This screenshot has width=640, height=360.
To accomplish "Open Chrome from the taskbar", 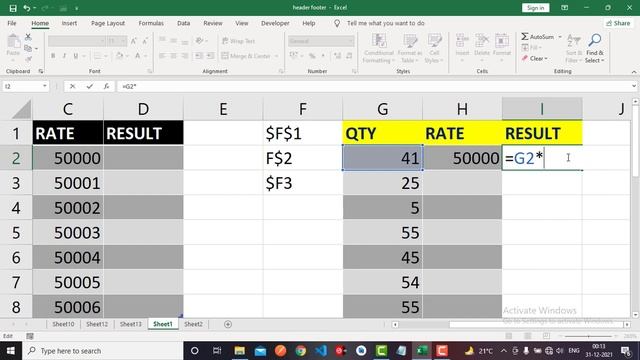I will pyautogui.click(x=301, y=351).
